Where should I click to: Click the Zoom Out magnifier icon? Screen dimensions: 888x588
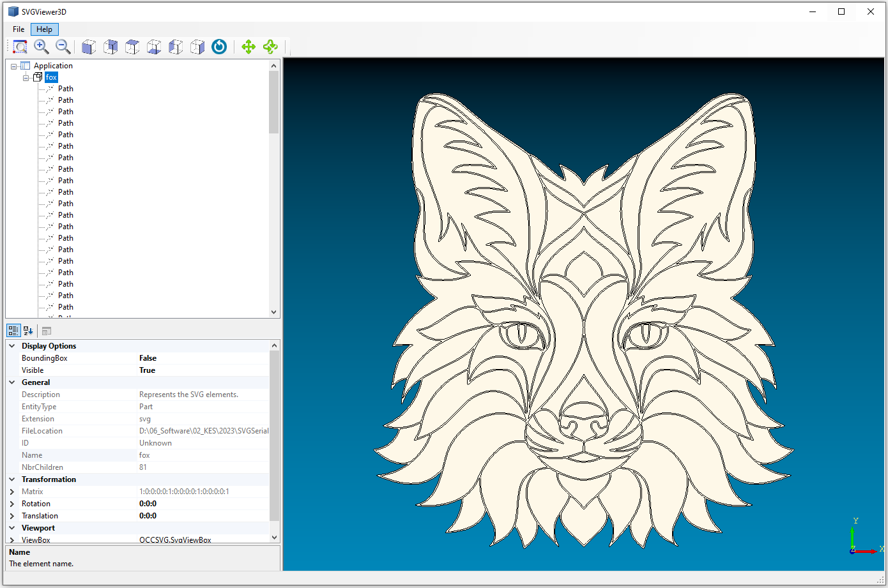(x=63, y=47)
